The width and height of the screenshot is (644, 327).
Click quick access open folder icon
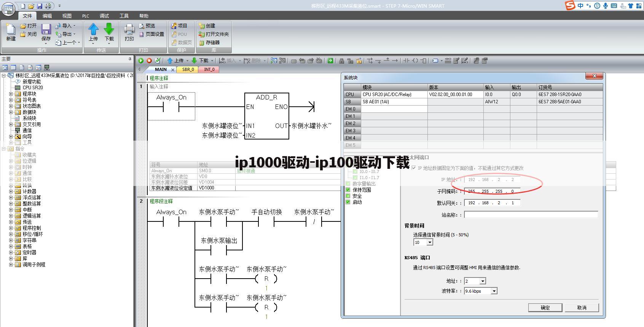[x=31, y=6]
